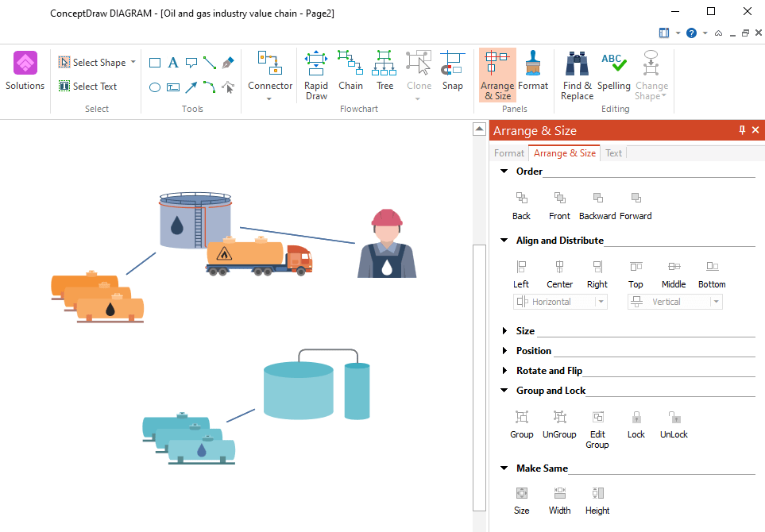Image resolution: width=765 pixels, height=532 pixels.
Task: Pin the Arrange & Size panel
Action: [x=743, y=130]
